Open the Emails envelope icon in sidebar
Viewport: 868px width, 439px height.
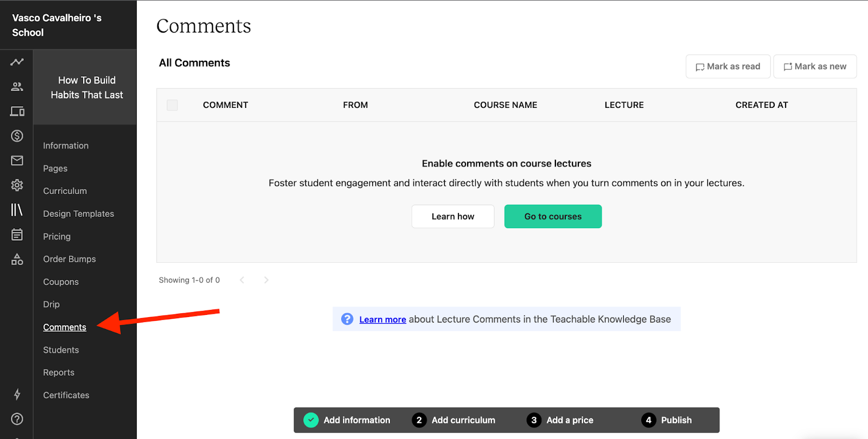[x=17, y=160]
